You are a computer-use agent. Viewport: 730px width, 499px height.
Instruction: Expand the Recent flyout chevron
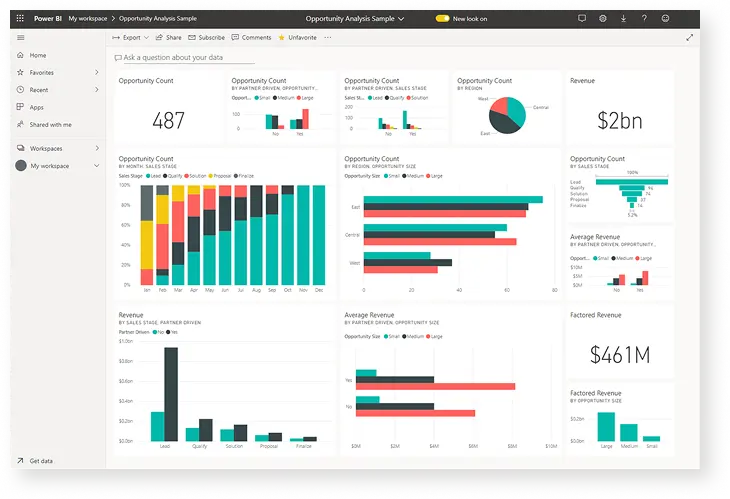click(97, 89)
